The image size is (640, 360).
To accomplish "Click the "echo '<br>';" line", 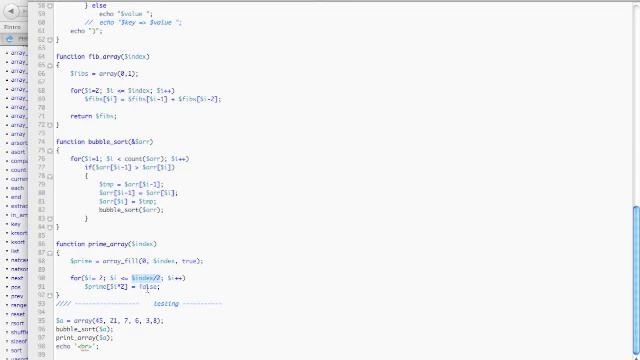I will tap(78, 346).
